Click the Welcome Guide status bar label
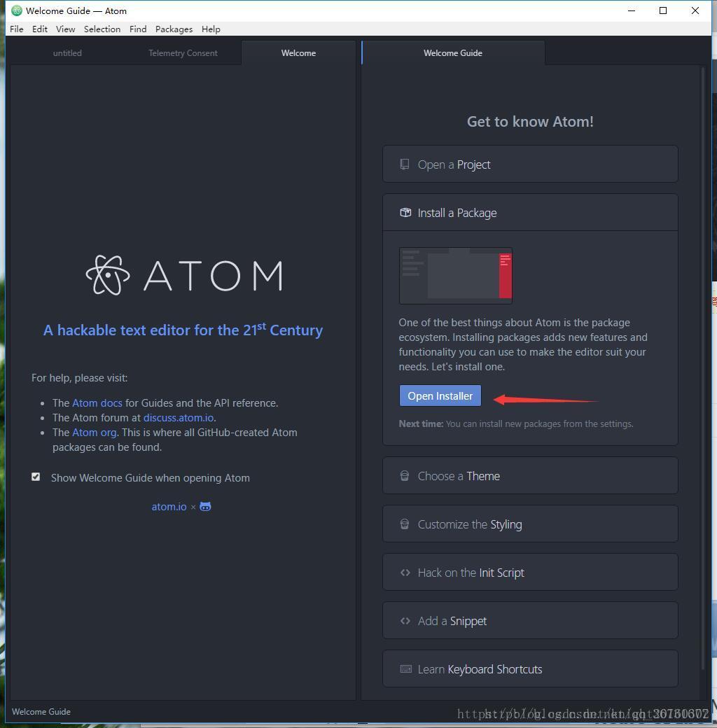This screenshot has width=717, height=728. pyautogui.click(x=41, y=712)
